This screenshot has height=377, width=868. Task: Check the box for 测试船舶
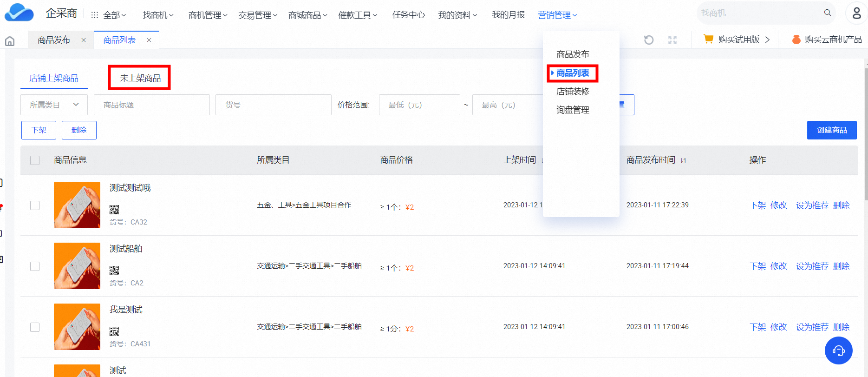click(x=35, y=266)
